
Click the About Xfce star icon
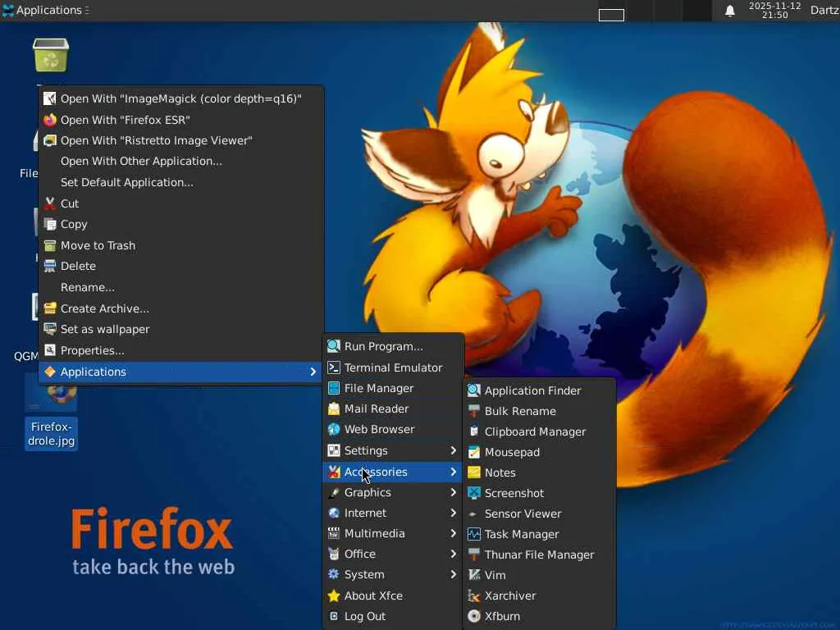tap(334, 596)
